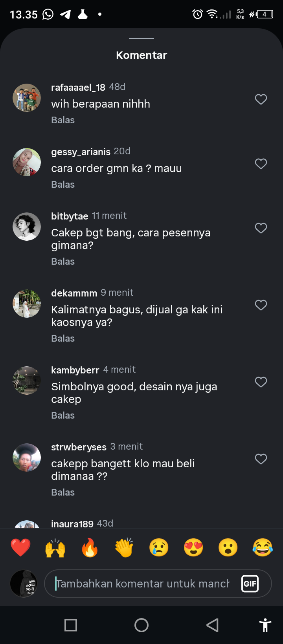Like rafaaaael_18's comment
This screenshot has width=283, height=644.
click(x=261, y=99)
